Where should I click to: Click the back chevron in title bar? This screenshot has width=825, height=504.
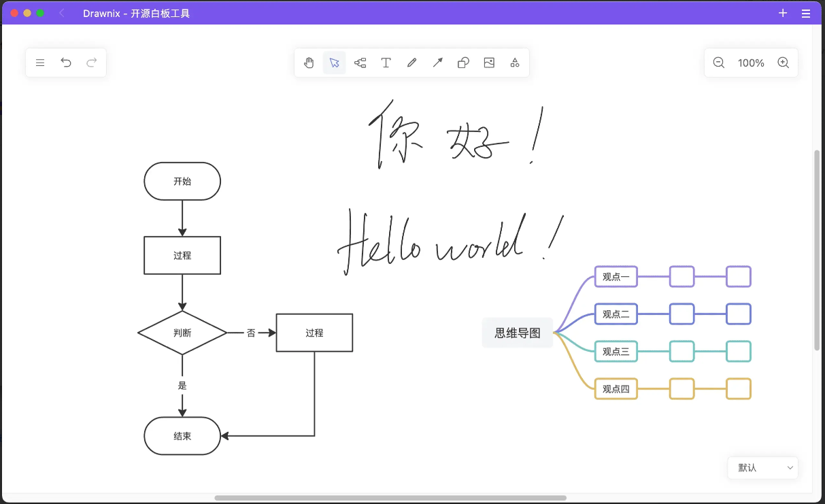62,13
